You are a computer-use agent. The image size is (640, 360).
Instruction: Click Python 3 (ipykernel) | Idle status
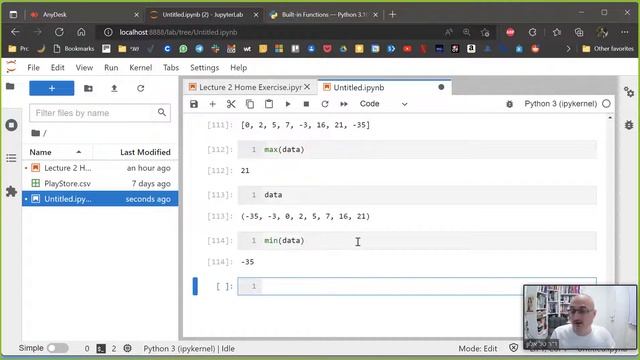(x=189, y=349)
